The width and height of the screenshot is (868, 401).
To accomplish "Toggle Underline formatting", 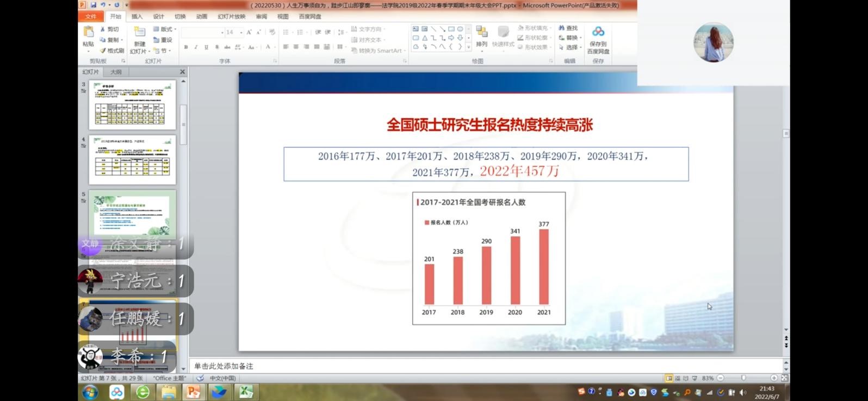I will pyautogui.click(x=206, y=47).
